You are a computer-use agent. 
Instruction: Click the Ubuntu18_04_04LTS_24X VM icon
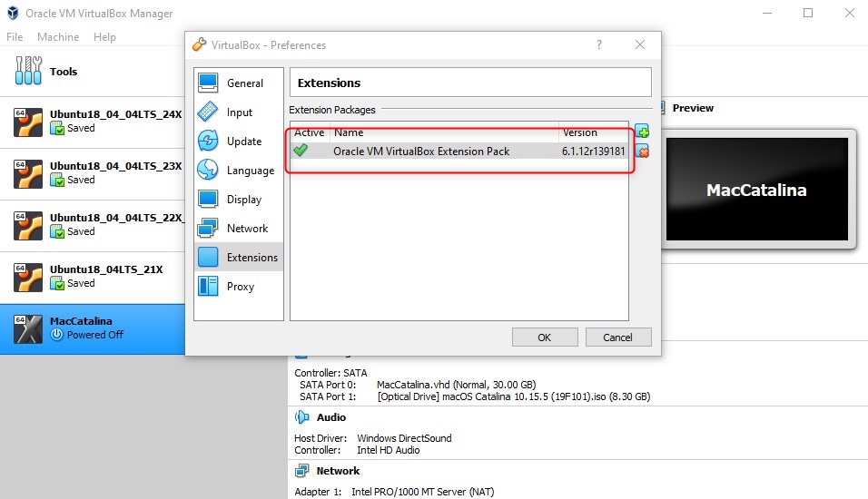point(28,122)
